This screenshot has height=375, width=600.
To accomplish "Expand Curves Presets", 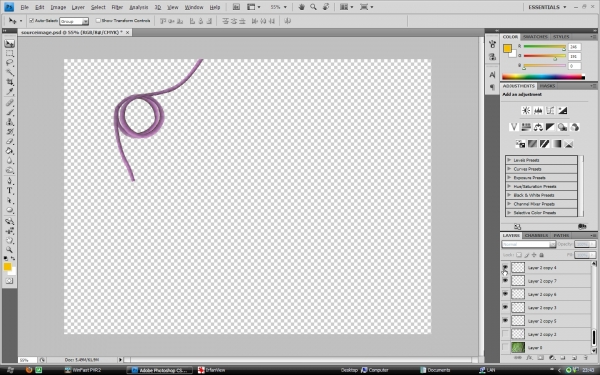I will (x=509, y=169).
